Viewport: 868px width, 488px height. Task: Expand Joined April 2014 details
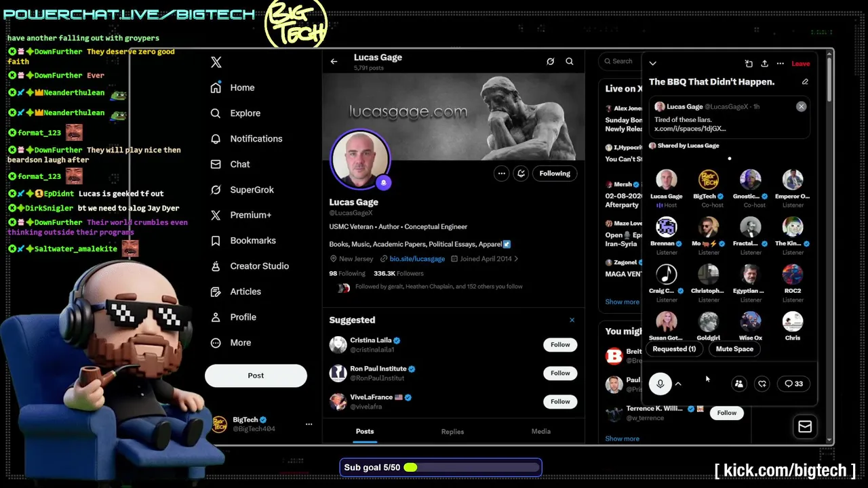[484, 259]
